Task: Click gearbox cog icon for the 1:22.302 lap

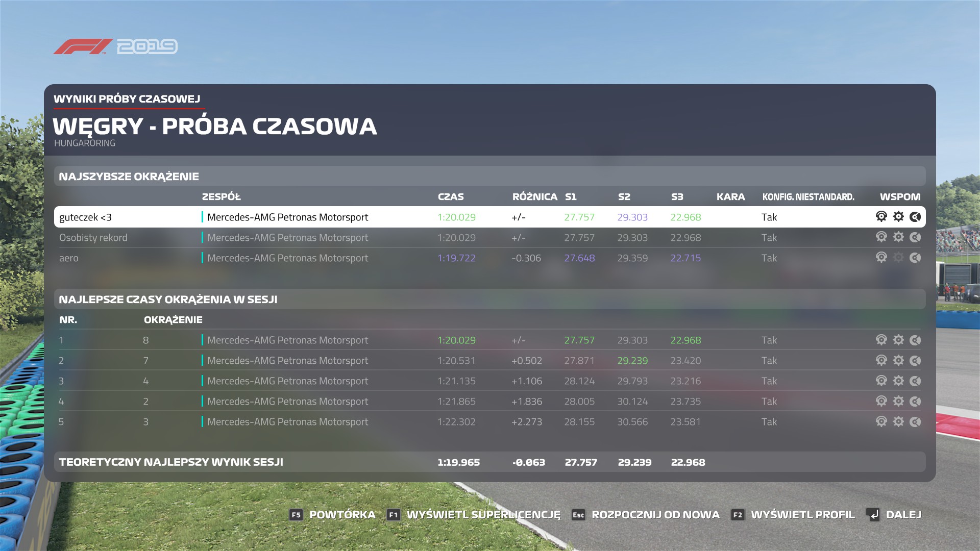Action: (x=898, y=421)
